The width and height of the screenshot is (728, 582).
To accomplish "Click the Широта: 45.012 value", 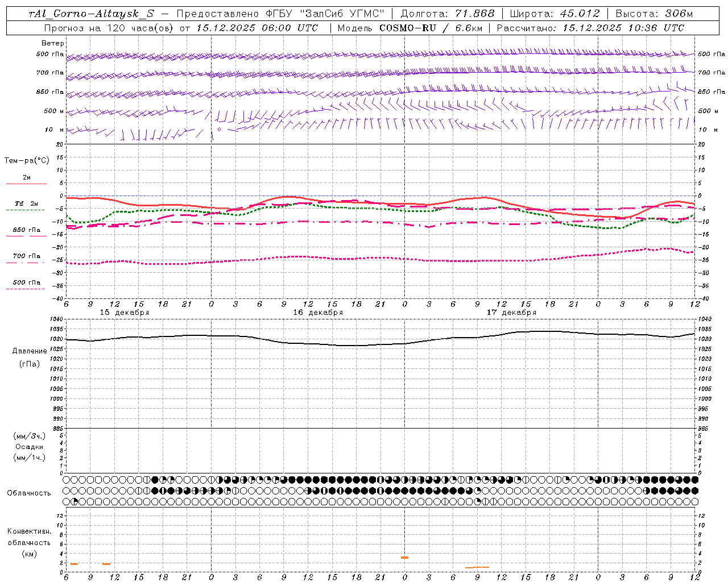I will pyautogui.click(x=555, y=14).
